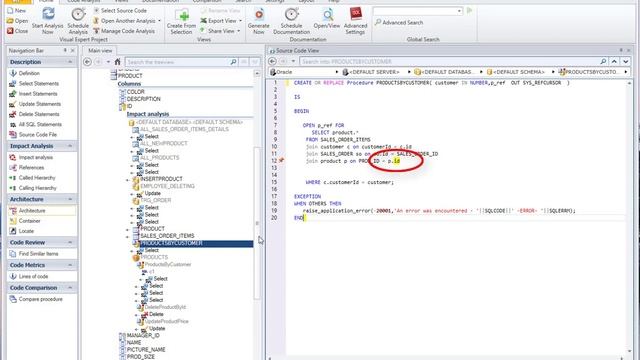Show Update Statements

(35, 104)
